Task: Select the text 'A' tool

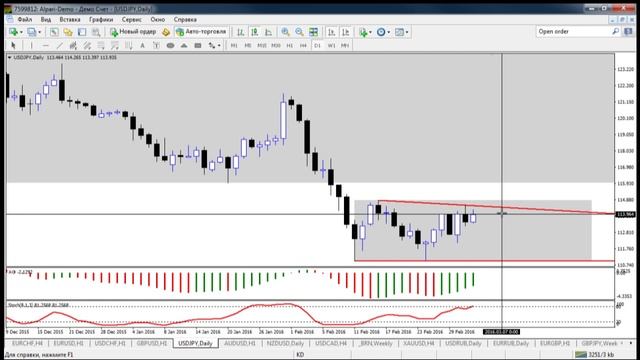Action: [142, 45]
